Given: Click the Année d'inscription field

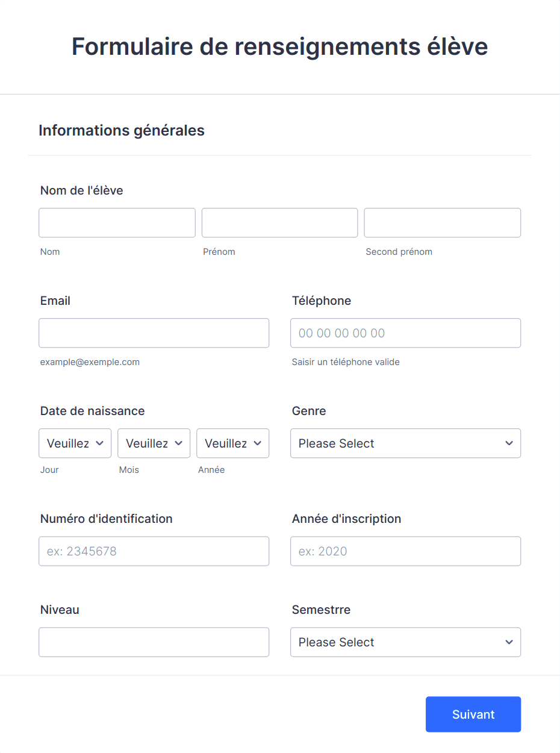Looking at the screenshot, I should click(x=405, y=551).
